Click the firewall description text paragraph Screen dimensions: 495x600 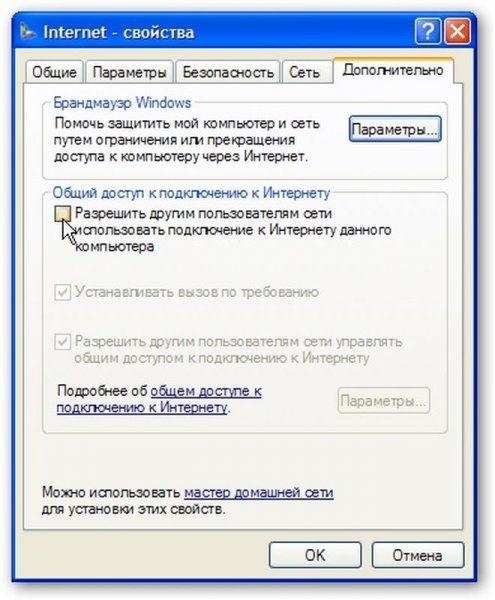[x=187, y=140]
